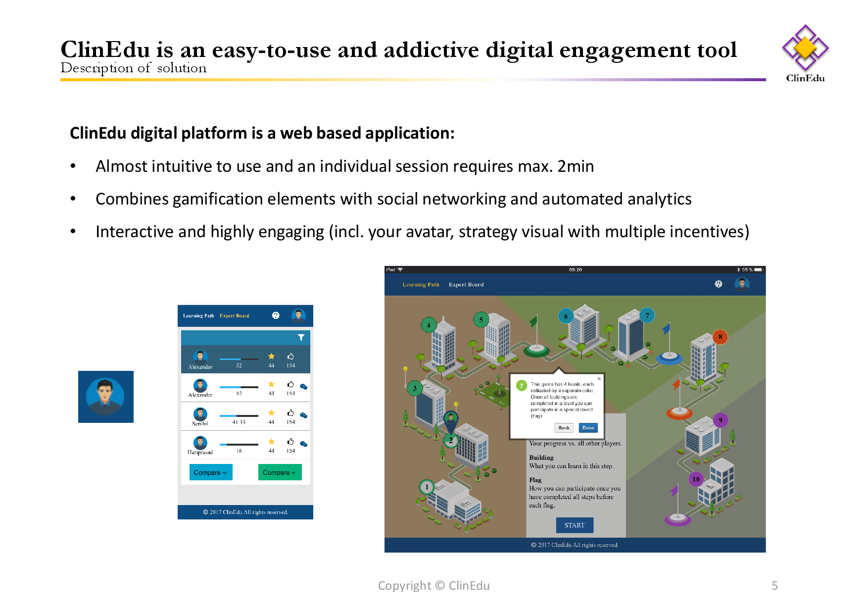Click score '41.33' in Senthil row
Viewport: 868px width, 614px height.
[x=239, y=422]
